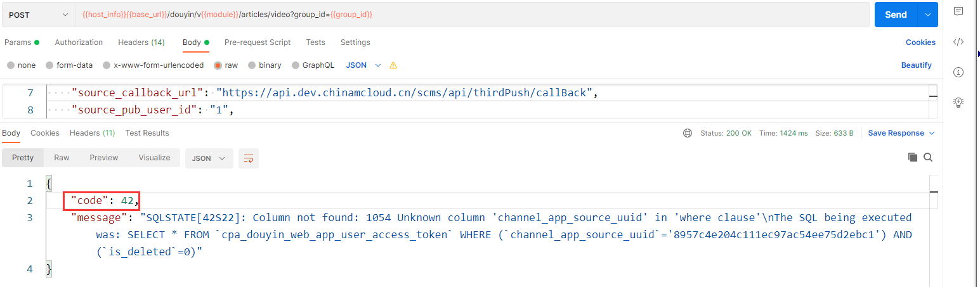
Task: Expand the Send button arrow options
Action: point(928,15)
